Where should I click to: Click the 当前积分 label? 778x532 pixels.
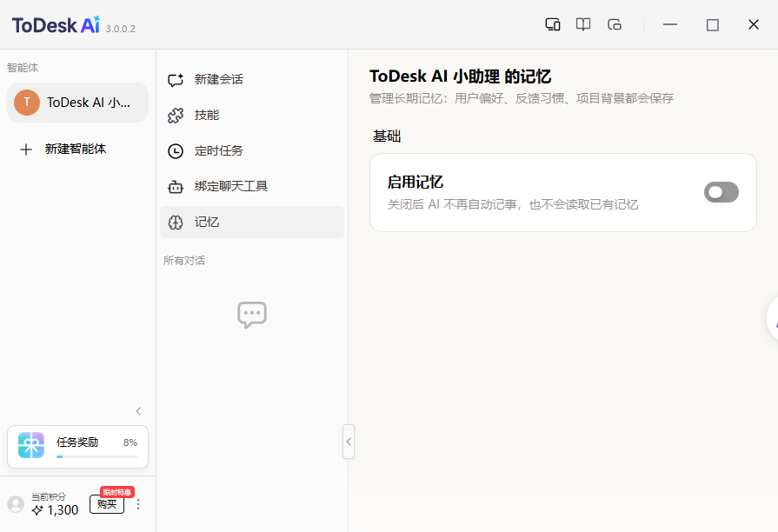48,496
